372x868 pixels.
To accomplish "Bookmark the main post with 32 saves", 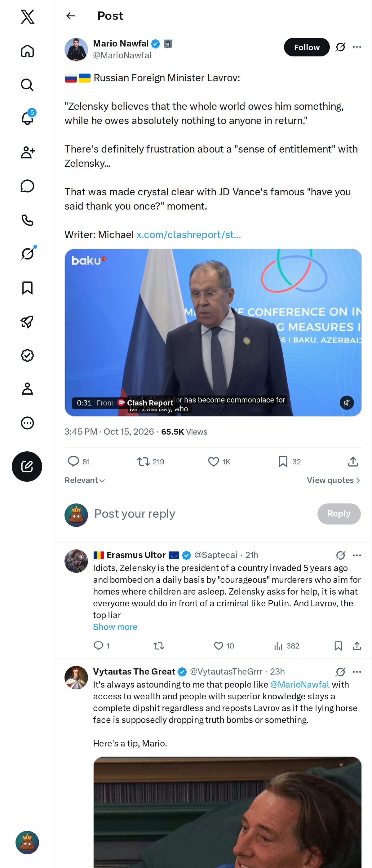I will (x=289, y=461).
